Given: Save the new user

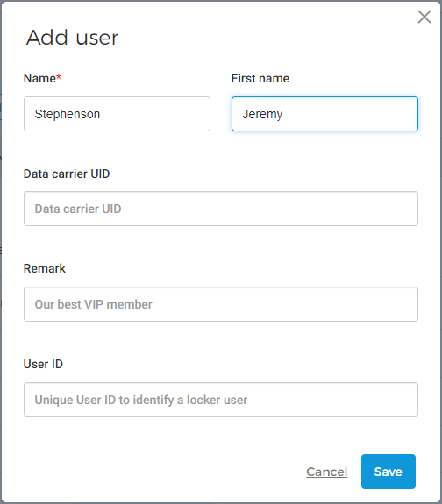Looking at the screenshot, I should pyautogui.click(x=389, y=472).
